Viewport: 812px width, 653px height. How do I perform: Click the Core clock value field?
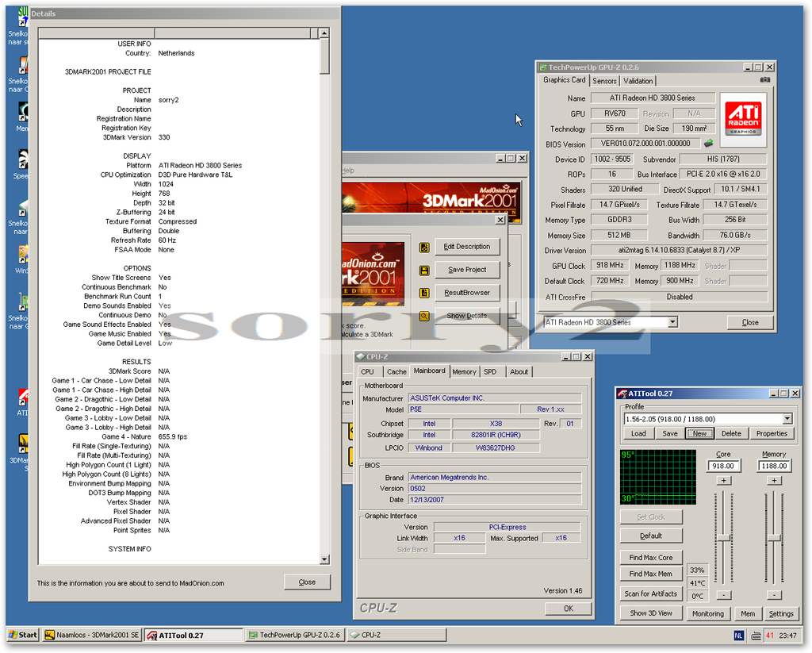coord(723,467)
